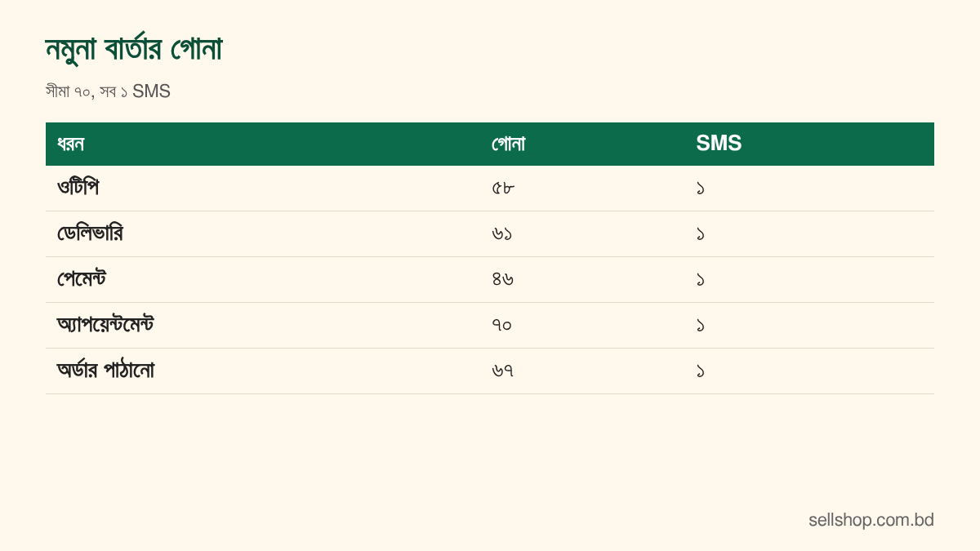The image size is (980, 551).
Task: Click the count ৬৭ in অর্ডার পাঠানো row
Action: coord(503,371)
